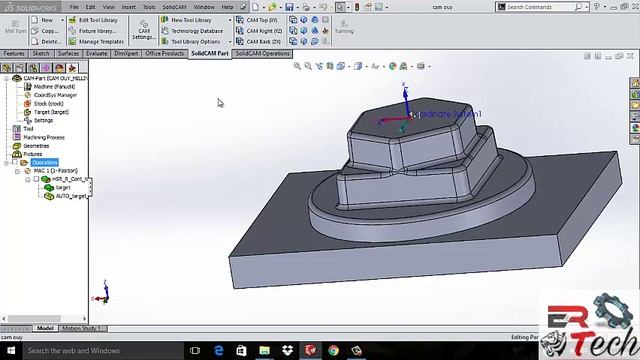The image size is (640, 360).
Task: Open the New dropdown arrow
Action: (x=62, y=20)
